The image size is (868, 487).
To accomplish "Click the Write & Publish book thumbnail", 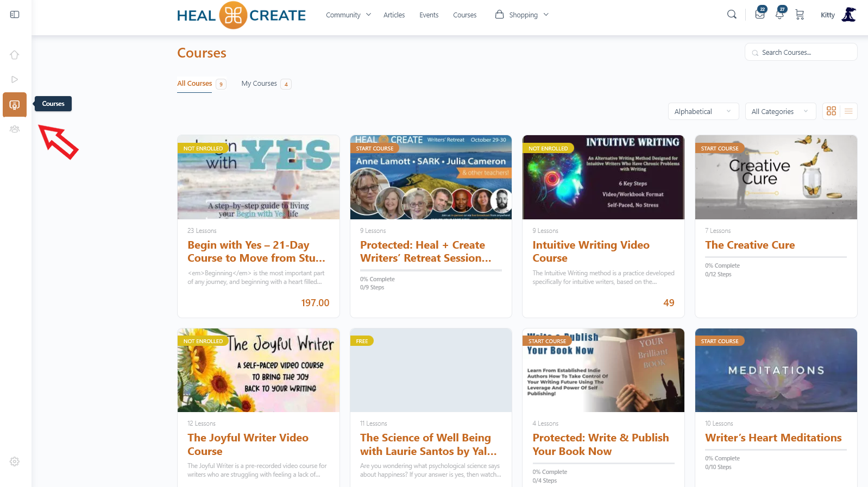I will (603, 370).
